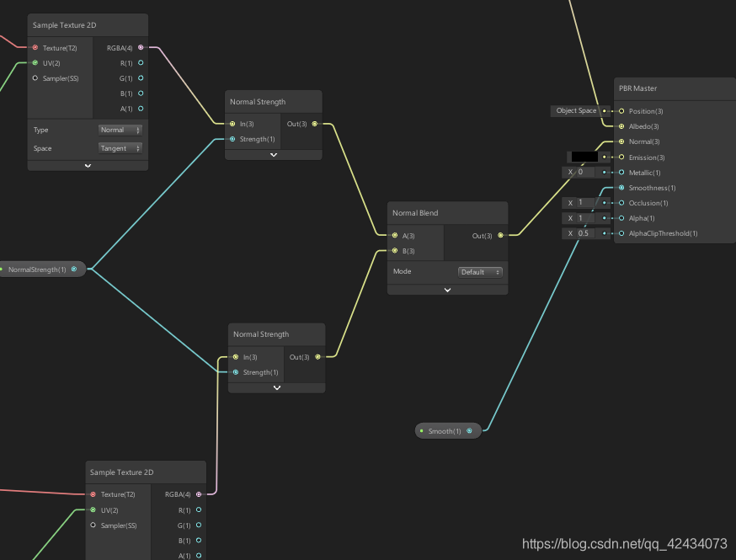Click UV(2) input port of top Sample Texture 2D
The image size is (736, 560).
point(35,63)
